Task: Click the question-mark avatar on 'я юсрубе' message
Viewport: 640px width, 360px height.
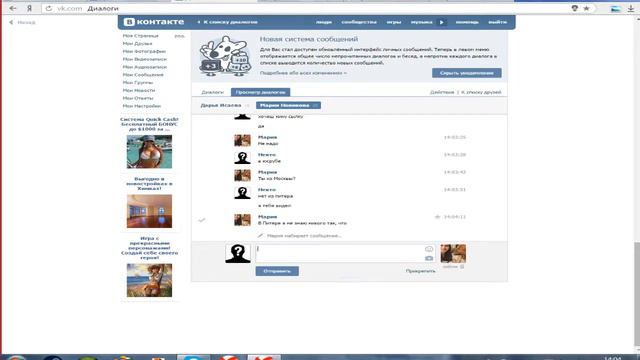Action: 242,158
